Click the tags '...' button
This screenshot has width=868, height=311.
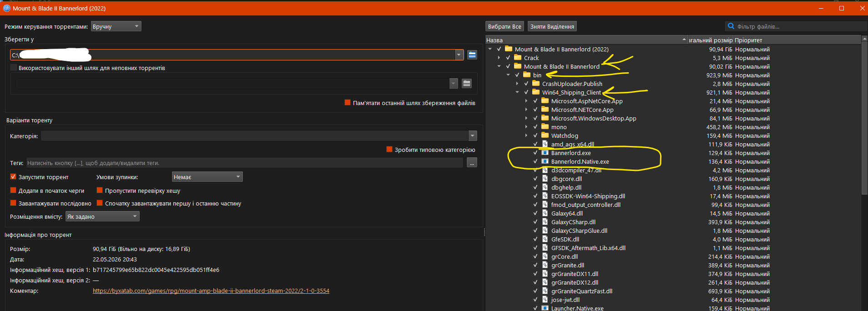point(472,163)
